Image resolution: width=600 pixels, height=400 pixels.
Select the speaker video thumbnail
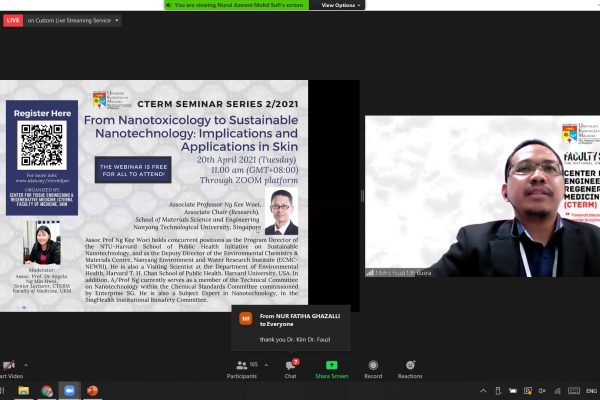pos(482,196)
